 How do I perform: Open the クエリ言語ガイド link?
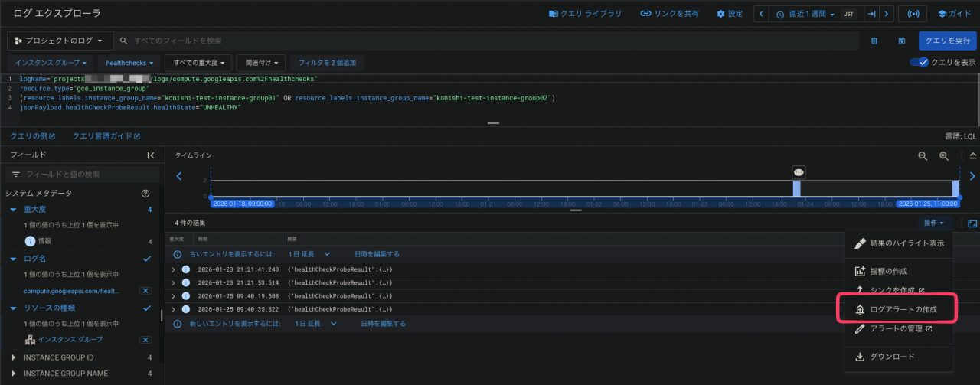106,136
